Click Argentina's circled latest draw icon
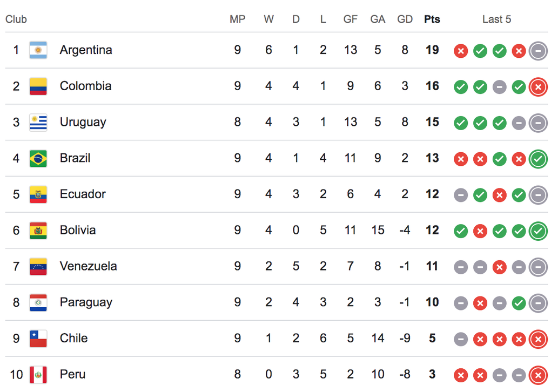551x392 pixels. coord(538,51)
